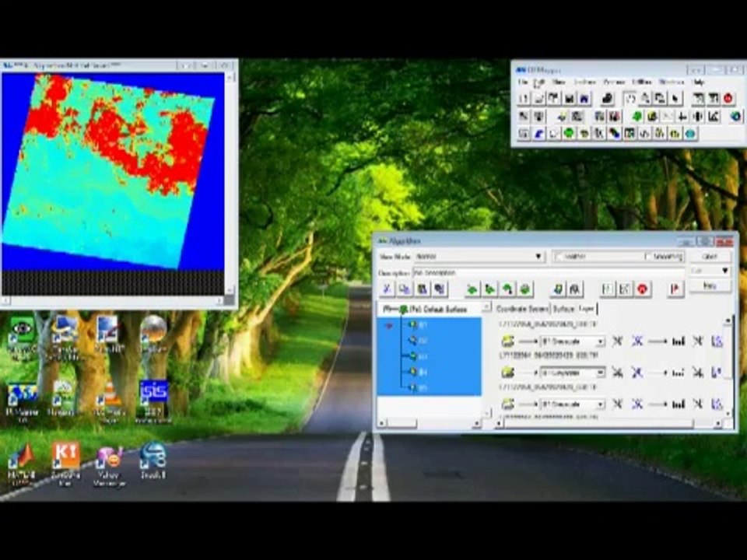Click the horizontal scrollbar under the surface tree
Image resolution: width=747 pixels, height=560 pixels.
[429, 423]
